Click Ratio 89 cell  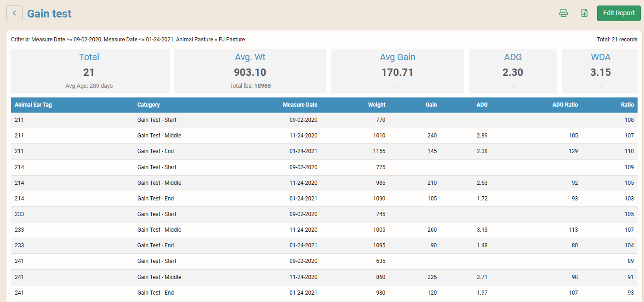tap(631, 261)
